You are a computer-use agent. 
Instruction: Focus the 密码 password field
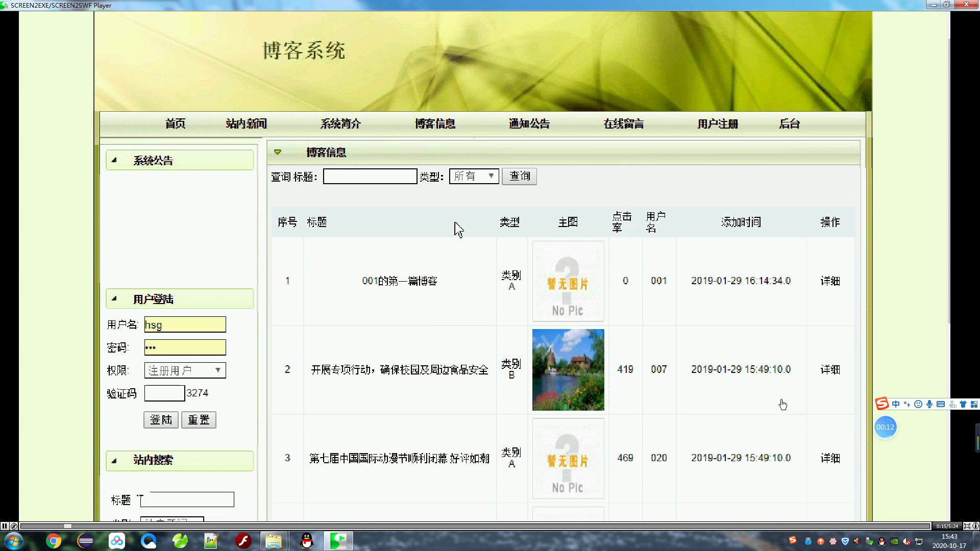[185, 347]
